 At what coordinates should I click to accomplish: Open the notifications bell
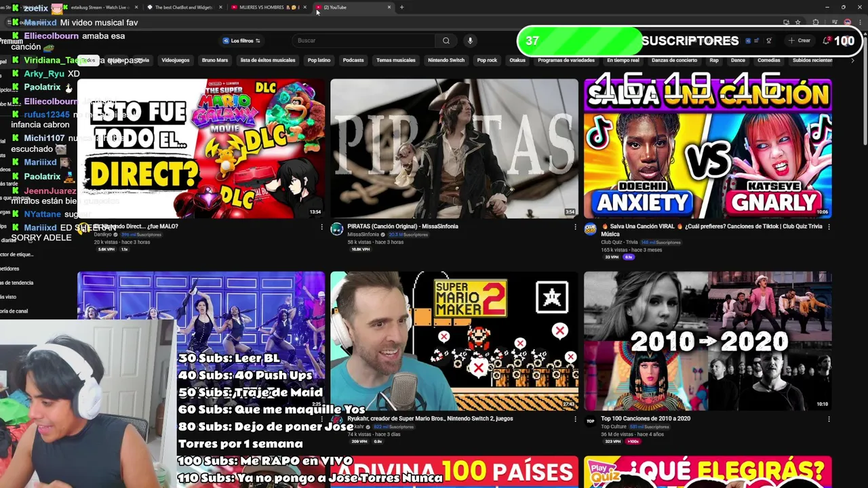pos(826,41)
